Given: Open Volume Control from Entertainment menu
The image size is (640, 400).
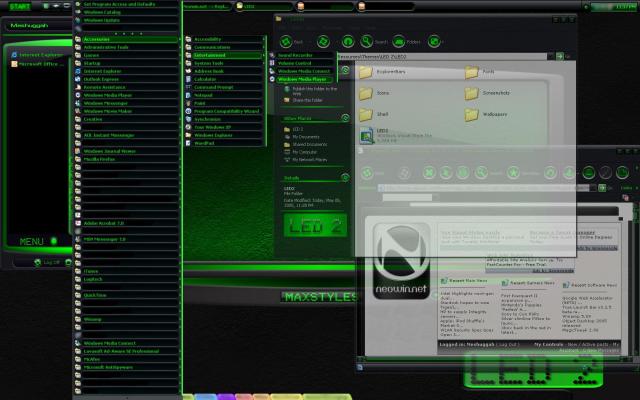Looking at the screenshot, I should (302, 63).
